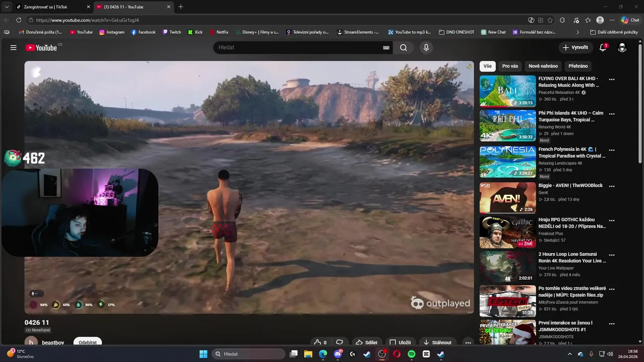
Task: Reload the page with refresh icon
Action: [19, 20]
